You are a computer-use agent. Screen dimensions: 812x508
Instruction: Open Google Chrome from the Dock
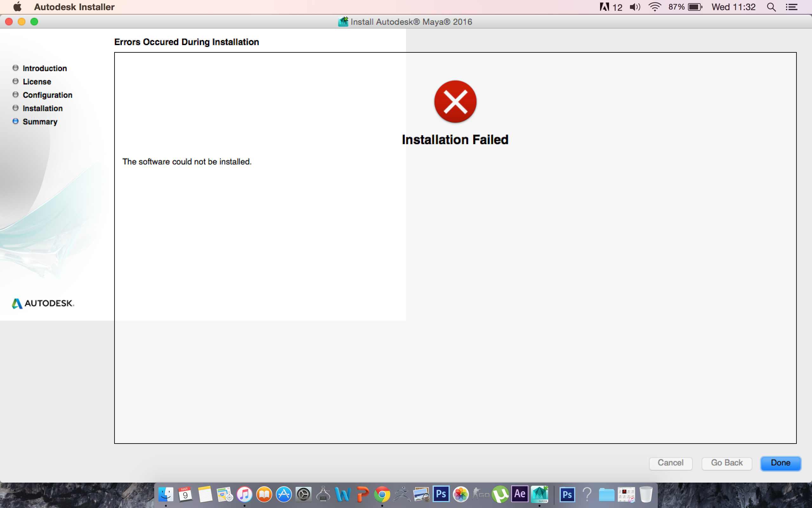pyautogui.click(x=382, y=495)
